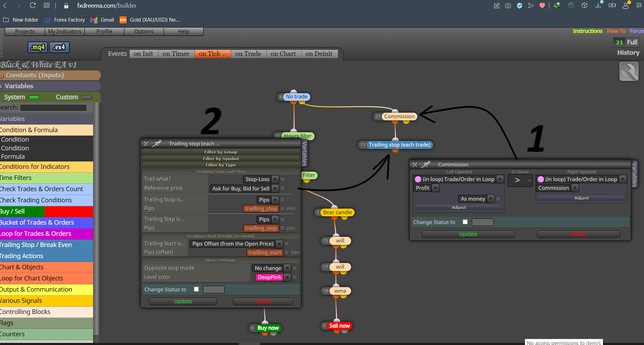Viewport: 644px width, 345px height.
Task: Go back in browser history
Action: [x=5, y=5]
